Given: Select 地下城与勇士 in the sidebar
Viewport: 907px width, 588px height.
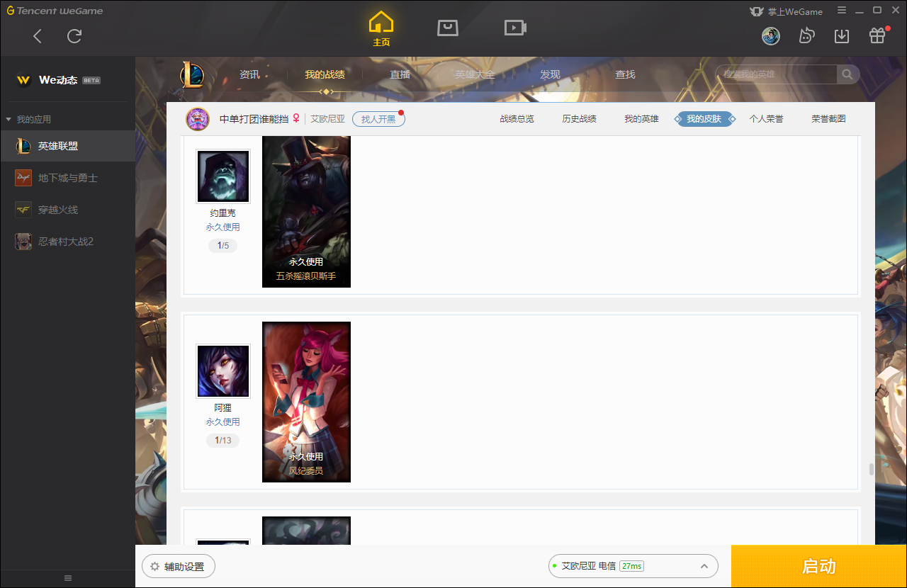Looking at the screenshot, I should (x=67, y=178).
